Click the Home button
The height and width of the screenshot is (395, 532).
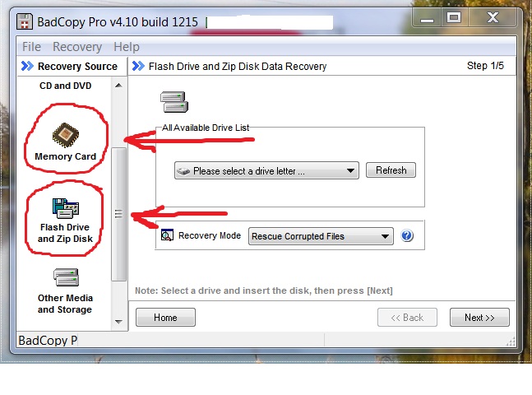(165, 318)
